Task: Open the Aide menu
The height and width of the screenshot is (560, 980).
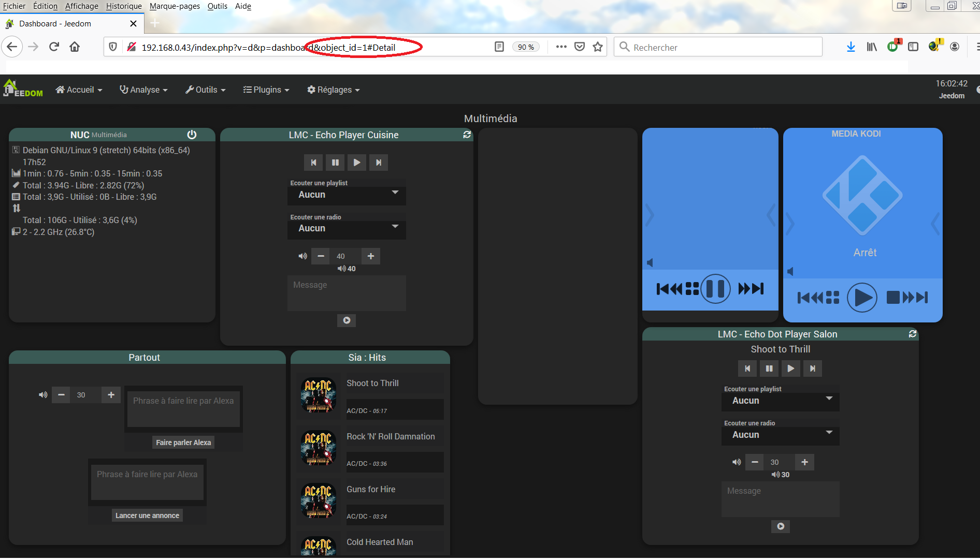Action: (x=243, y=6)
